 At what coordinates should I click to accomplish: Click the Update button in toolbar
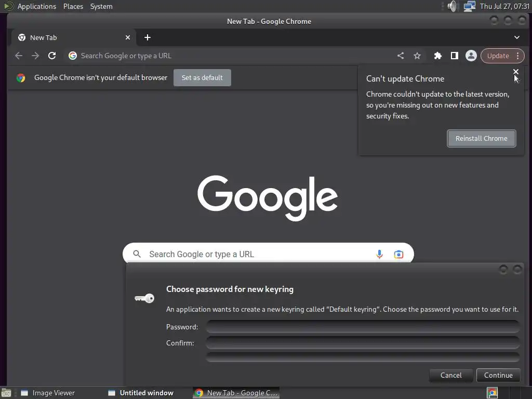[498, 56]
